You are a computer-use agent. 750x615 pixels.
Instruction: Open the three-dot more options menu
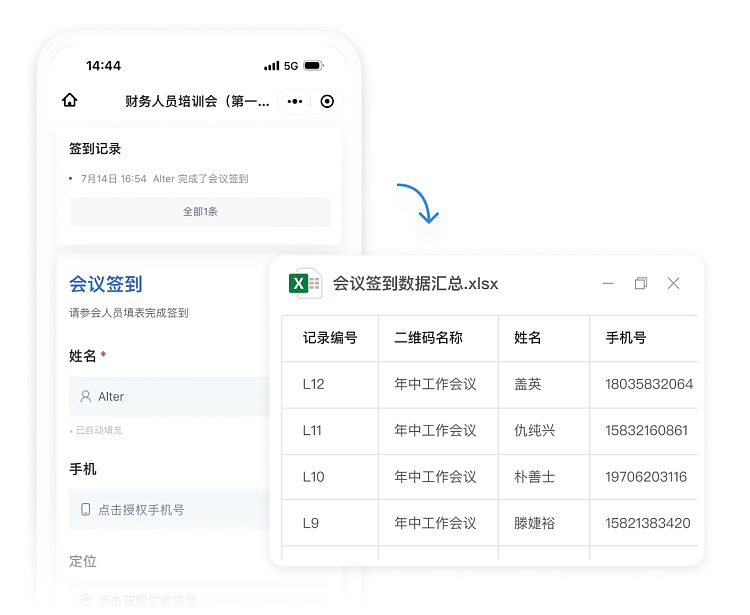click(295, 101)
